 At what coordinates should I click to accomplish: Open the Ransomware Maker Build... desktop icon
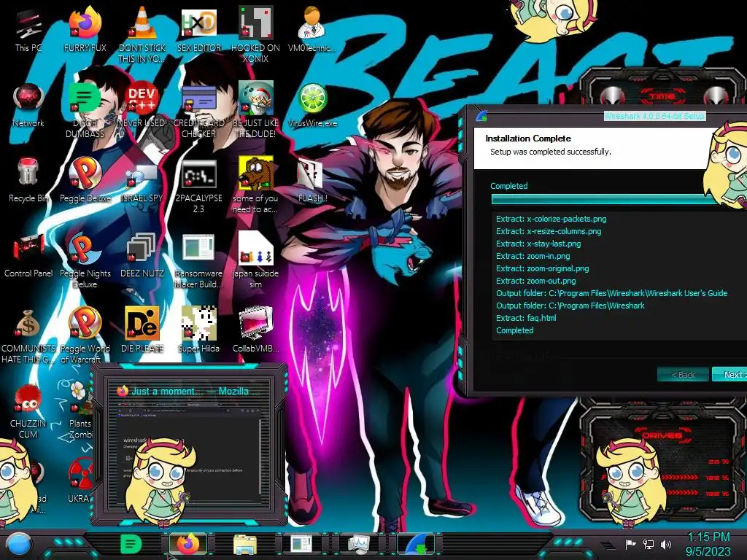click(198, 260)
